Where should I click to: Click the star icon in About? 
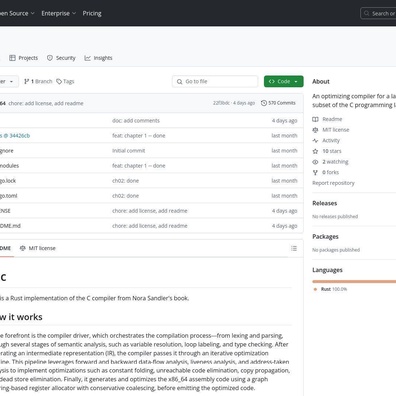tap(315, 151)
